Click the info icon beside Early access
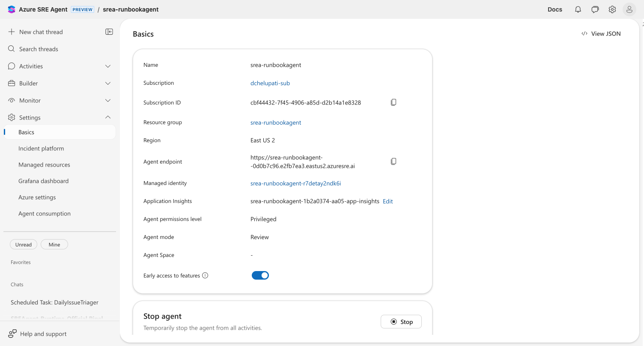The image size is (644, 346). 205,275
